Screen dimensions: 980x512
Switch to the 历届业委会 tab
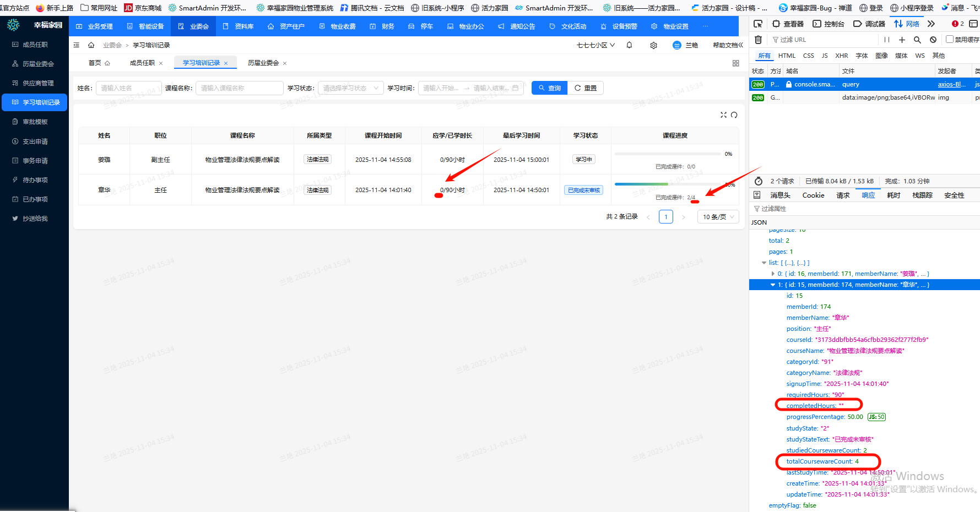[263, 63]
